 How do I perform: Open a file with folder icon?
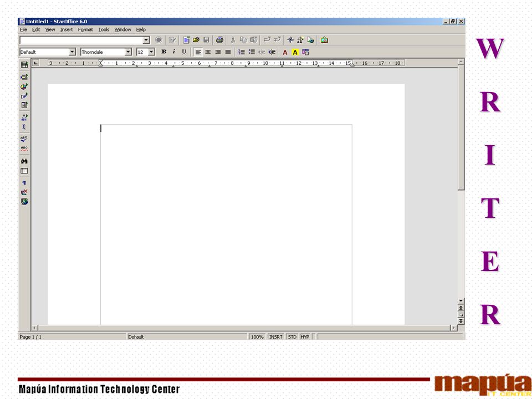tap(196, 40)
